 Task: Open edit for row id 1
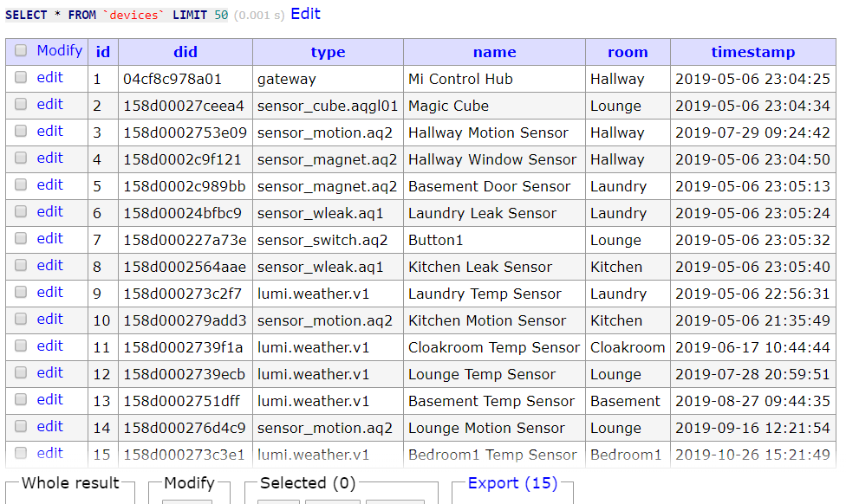point(49,78)
